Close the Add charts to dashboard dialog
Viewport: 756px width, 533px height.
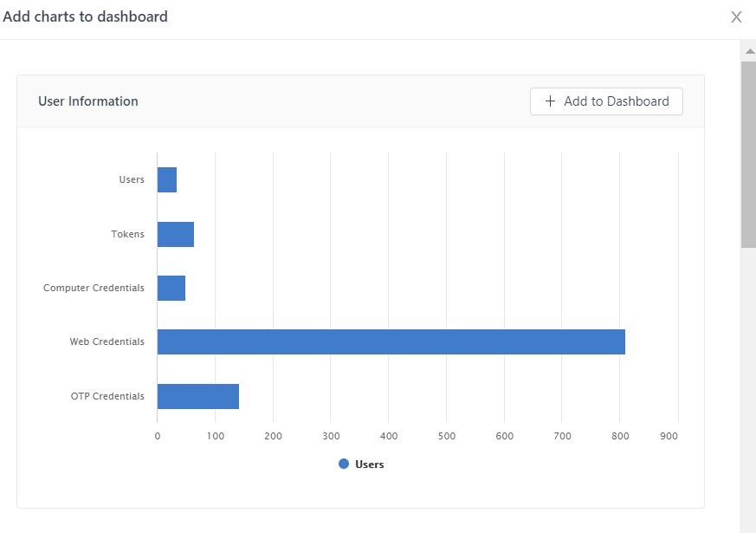(736, 17)
